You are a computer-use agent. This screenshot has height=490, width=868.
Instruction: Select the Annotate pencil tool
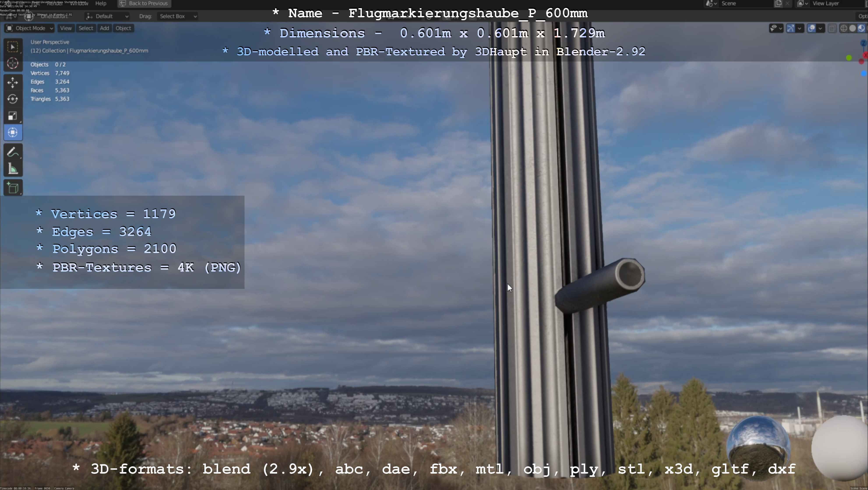(x=13, y=152)
